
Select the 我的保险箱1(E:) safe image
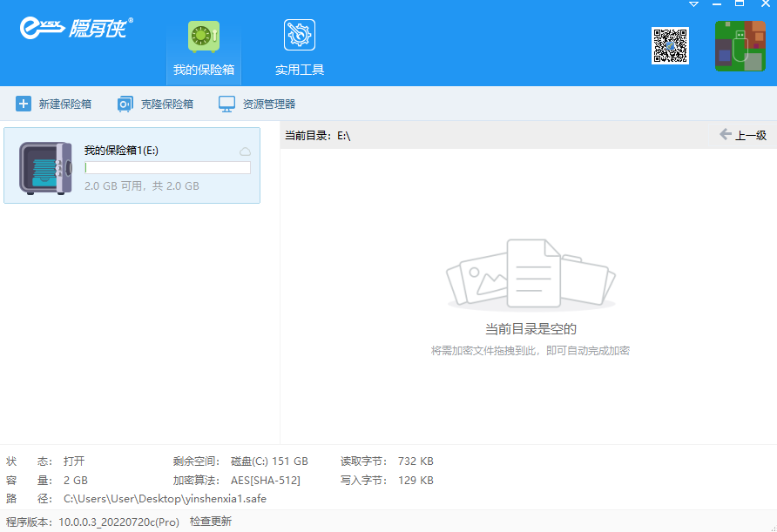[45, 167]
